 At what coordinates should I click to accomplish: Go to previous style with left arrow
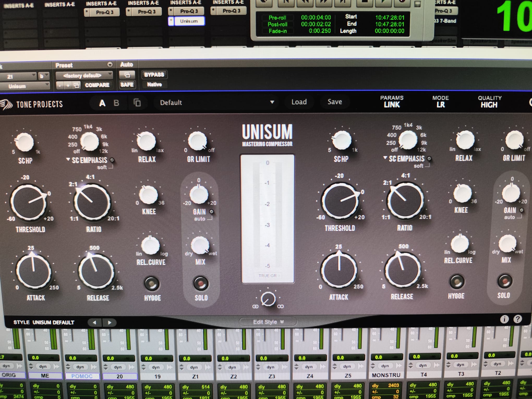tap(94, 323)
